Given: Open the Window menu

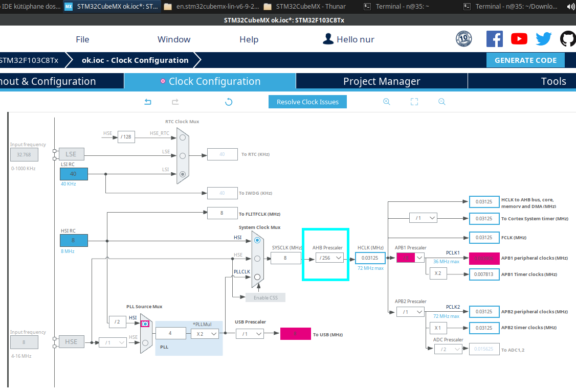Looking at the screenshot, I should coord(174,39).
